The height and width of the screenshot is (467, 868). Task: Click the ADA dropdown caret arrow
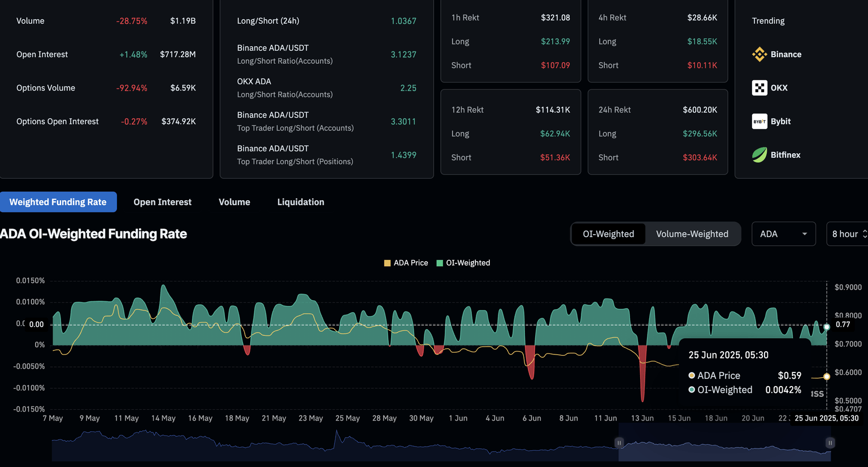pos(805,234)
